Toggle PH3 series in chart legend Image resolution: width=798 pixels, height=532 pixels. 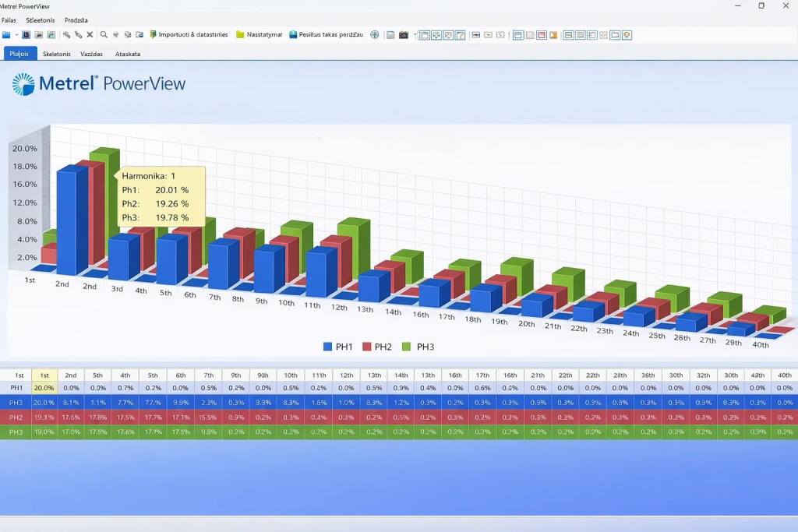point(418,347)
